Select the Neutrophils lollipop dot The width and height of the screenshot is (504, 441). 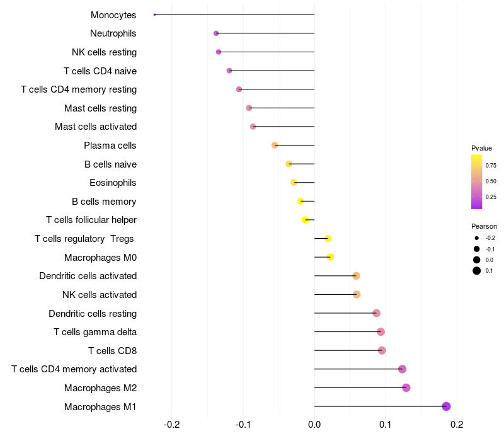click(x=216, y=33)
